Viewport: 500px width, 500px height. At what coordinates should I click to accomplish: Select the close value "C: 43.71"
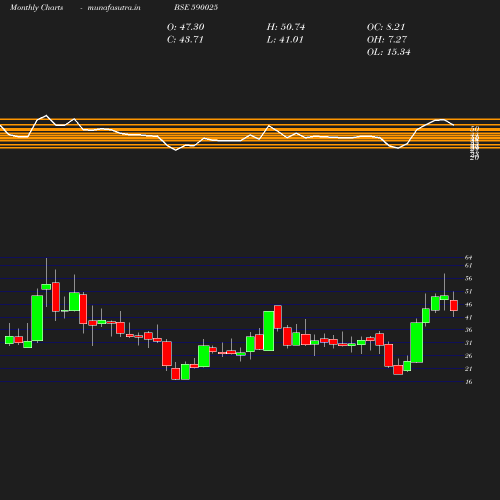185,40
